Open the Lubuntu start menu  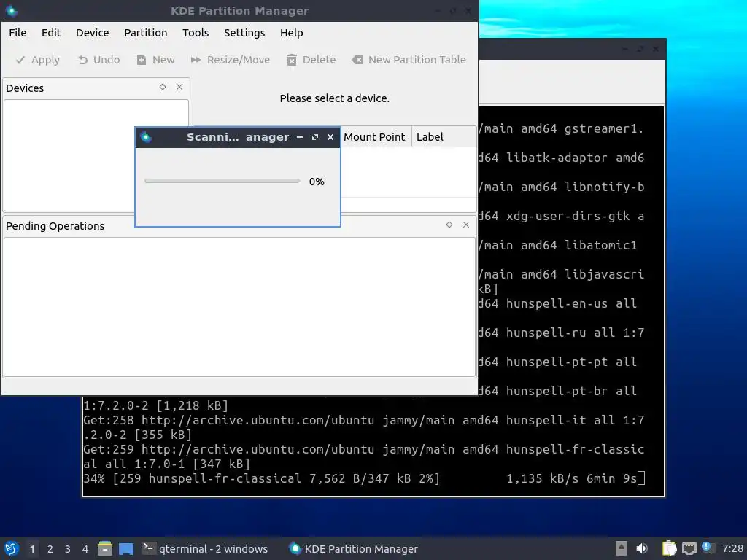pyautogui.click(x=12, y=548)
